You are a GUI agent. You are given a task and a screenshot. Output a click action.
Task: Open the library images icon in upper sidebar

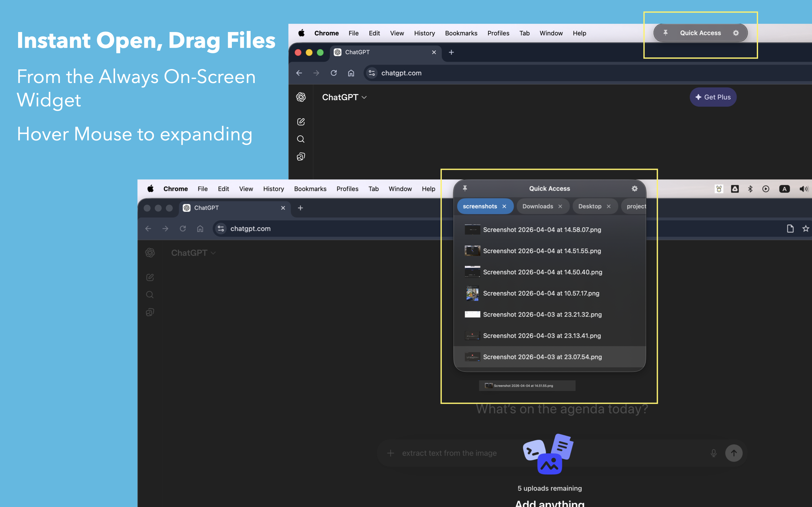pos(301,157)
